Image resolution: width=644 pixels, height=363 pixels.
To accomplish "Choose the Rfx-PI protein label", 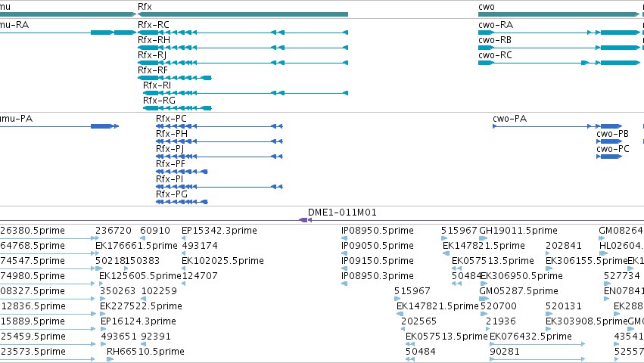I will [170, 179].
